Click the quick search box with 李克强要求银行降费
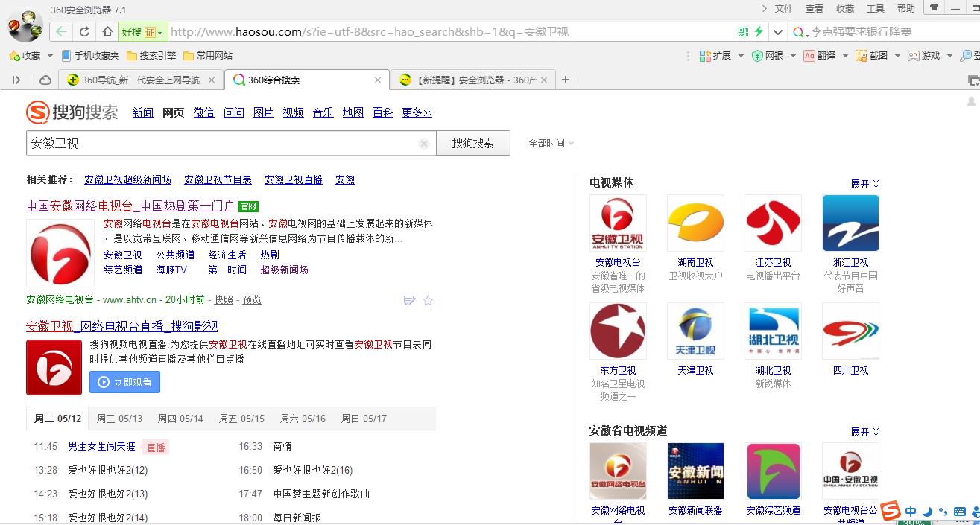The width and height of the screenshot is (980, 525). coord(884,32)
